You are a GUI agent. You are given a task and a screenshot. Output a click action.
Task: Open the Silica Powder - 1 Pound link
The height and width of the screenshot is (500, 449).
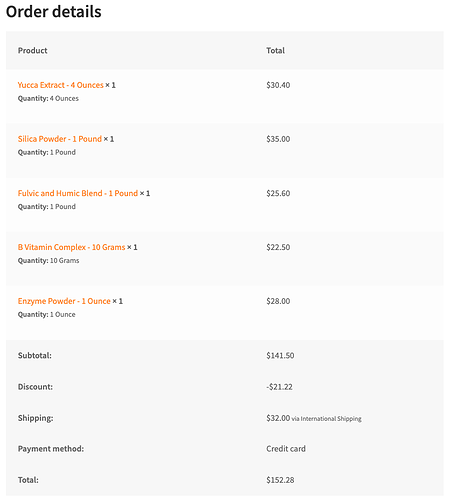[x=60, y=139]
